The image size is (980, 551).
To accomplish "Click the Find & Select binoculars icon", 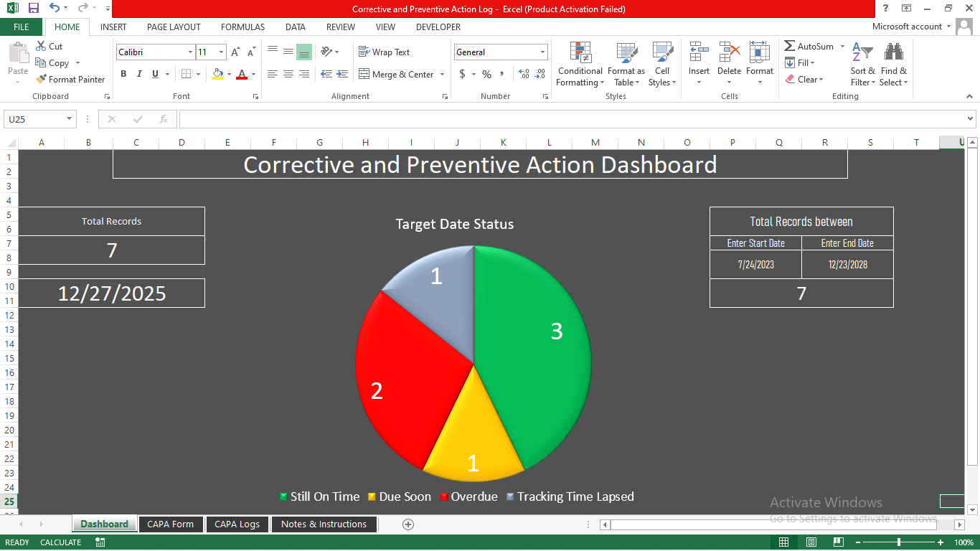I will coord(893,53).
